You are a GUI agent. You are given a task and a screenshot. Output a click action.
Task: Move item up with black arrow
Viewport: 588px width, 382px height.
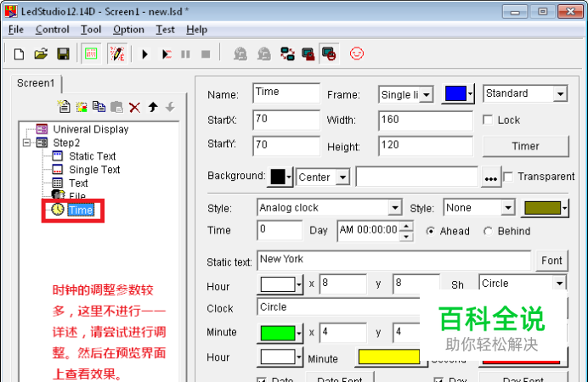pos(153,107)
